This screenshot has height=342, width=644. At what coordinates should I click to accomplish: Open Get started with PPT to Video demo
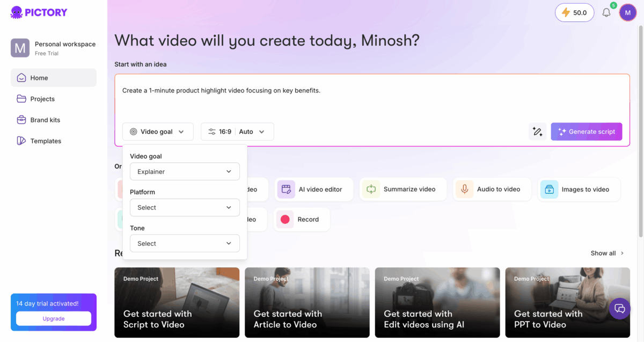click(x=568, y=302)
